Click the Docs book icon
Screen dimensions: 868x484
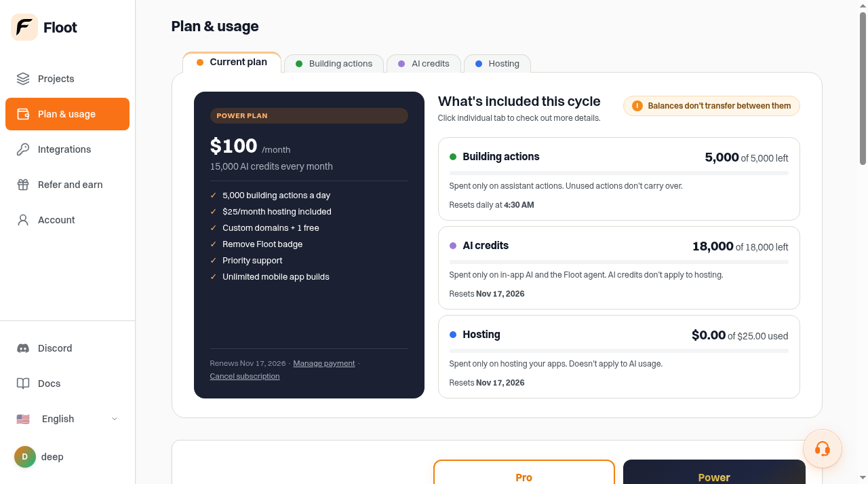point(23,384)
